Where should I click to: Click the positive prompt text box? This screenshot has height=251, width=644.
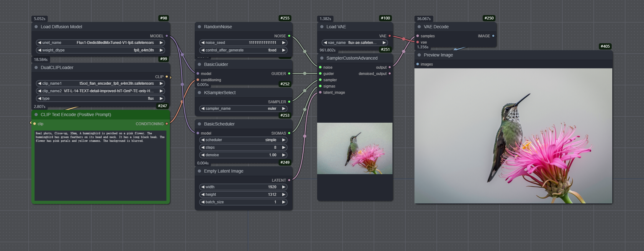[x=100, y=166]
